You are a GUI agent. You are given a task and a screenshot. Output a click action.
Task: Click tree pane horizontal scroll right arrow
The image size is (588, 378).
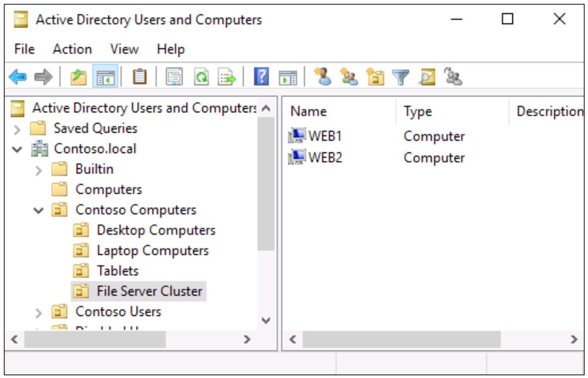click(247, 339)
